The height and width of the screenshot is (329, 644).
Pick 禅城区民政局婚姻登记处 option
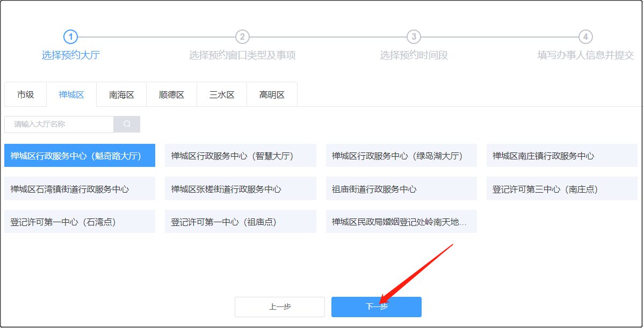click(401, 222)
